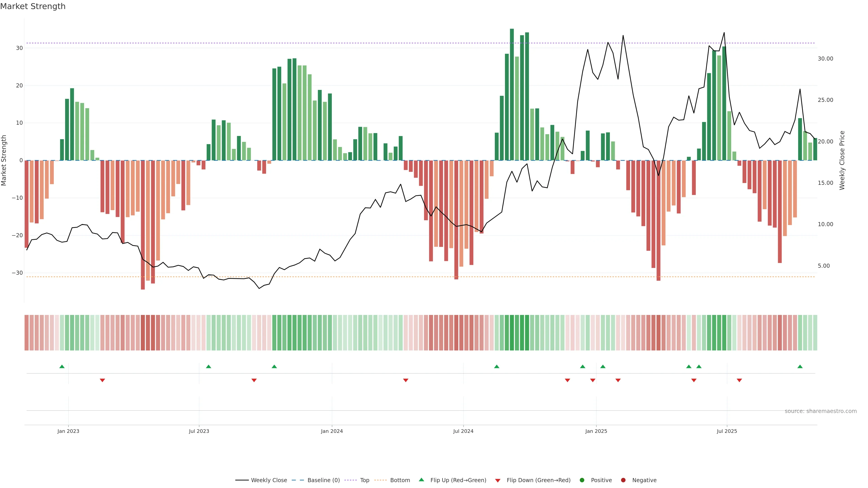868x488 pixels.
Task: Click the Jan 2024 x-axis label
Action: (x=332, y=432)
